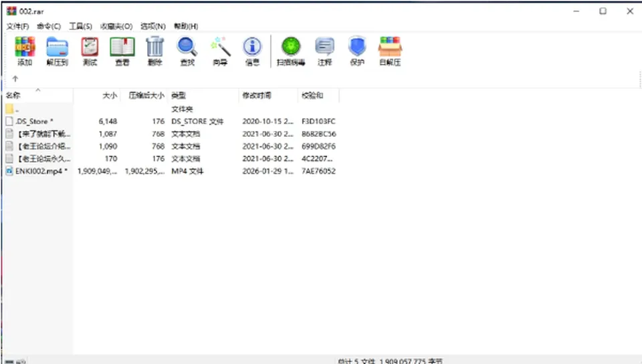Image resolution: width=642 pixels, height=364 pixels.
Task: Click checksum 699D82F6
Action: tap(318, 146)
